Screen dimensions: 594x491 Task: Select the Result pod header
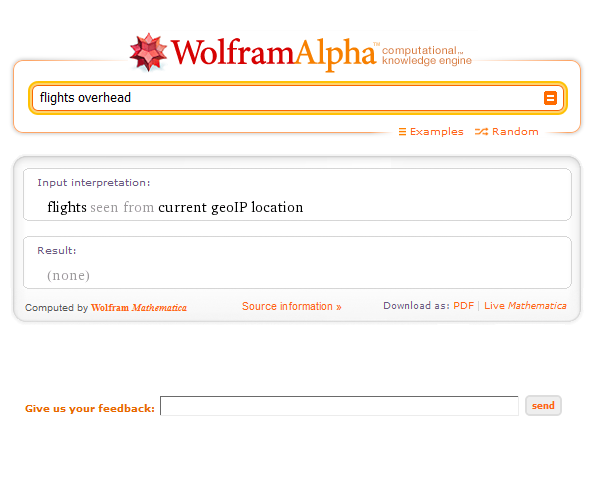click(56, 250)
